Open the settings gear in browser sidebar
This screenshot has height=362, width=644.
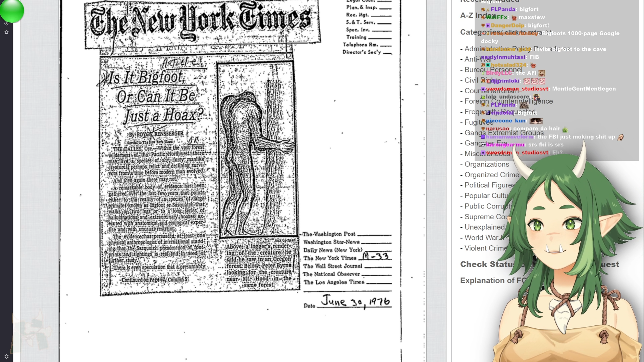pyautogui.click(x=6, y=356)
